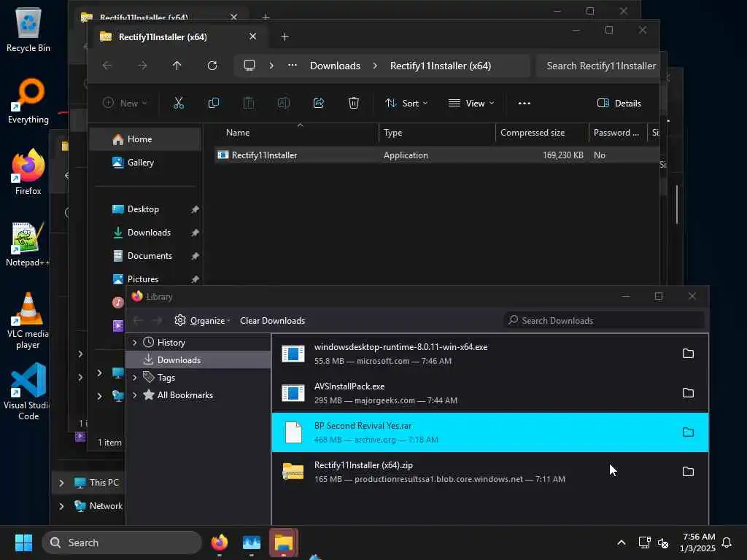
Task: Expand the History tree in Library
Action: (x=134, y=343)
